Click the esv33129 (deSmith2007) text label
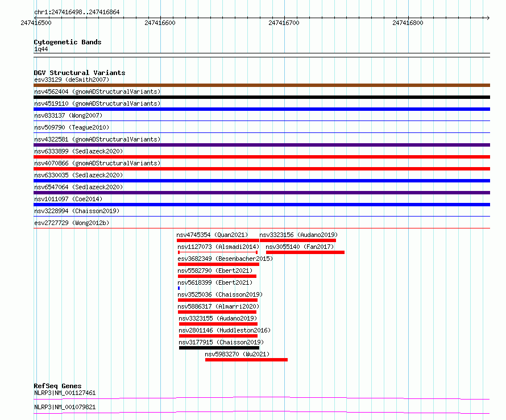This screenshot has width=506, height=420. pos(72,80)
